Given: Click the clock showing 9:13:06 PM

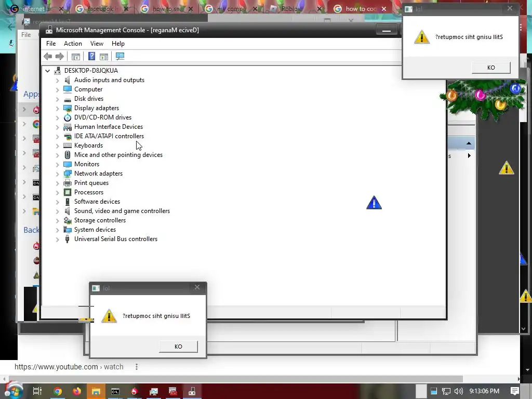Looking at the screenshot, I should pyautogui.click(x=484, y=391).
